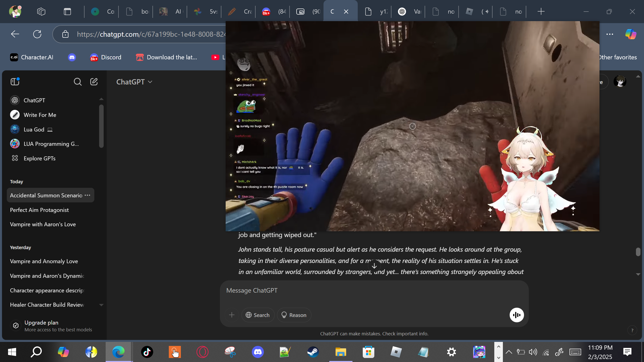Image resolution: width=644 pixels, height=362 pixels.
Task: Toggle the Reason option for the message
Action: (294, 315)
